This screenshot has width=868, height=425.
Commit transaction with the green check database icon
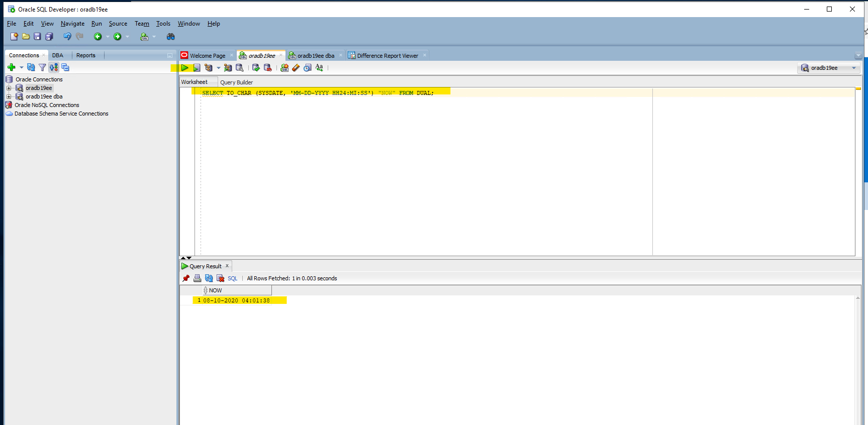tap(256, 68)
